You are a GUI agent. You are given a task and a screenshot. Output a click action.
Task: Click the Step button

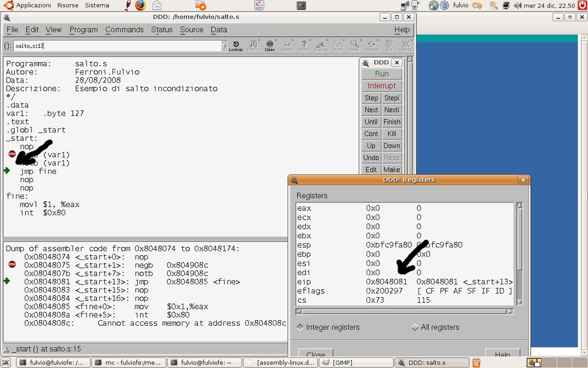[371, 98]
